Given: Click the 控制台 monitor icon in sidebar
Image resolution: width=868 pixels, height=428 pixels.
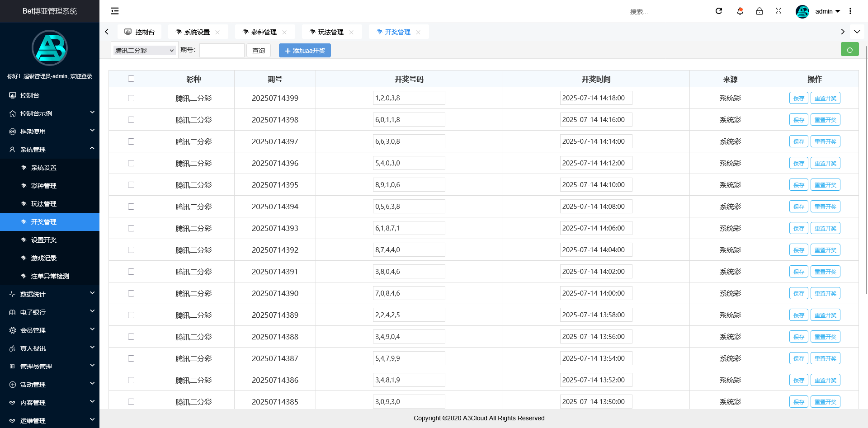Looking at the screenshot, I should point(13,95).
